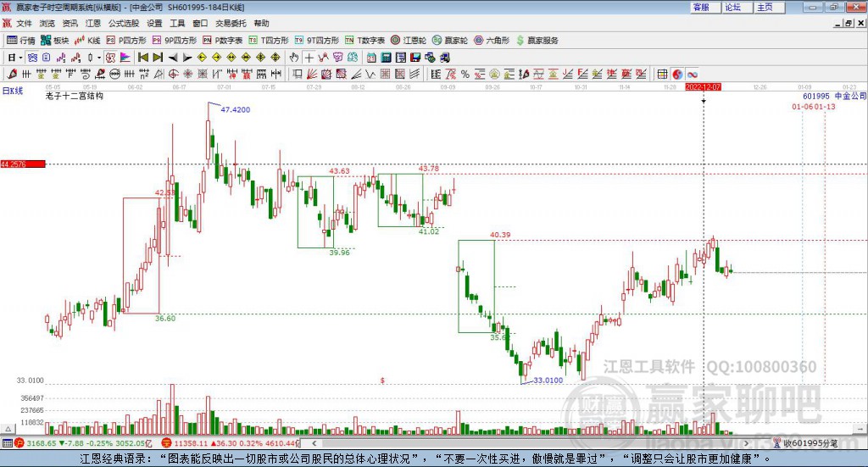
Task: Click horizontal scrollbar left arrow
Action: point(314,443)
